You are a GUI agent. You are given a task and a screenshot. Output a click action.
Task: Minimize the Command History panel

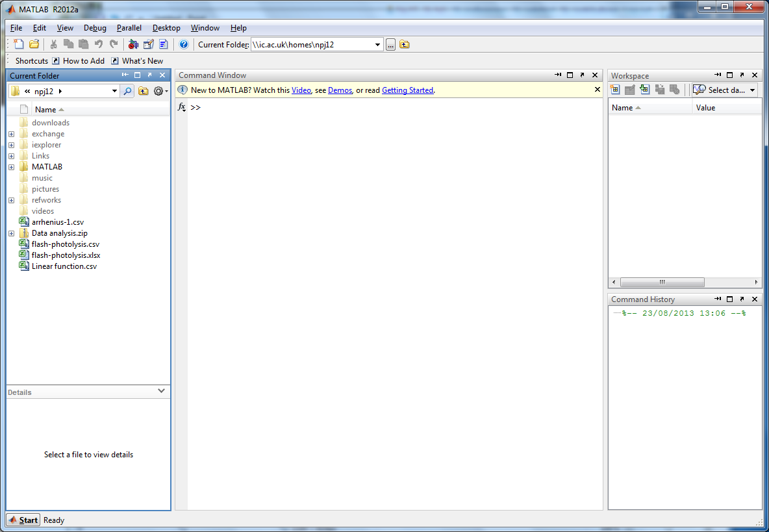click(x=718, y=299)
